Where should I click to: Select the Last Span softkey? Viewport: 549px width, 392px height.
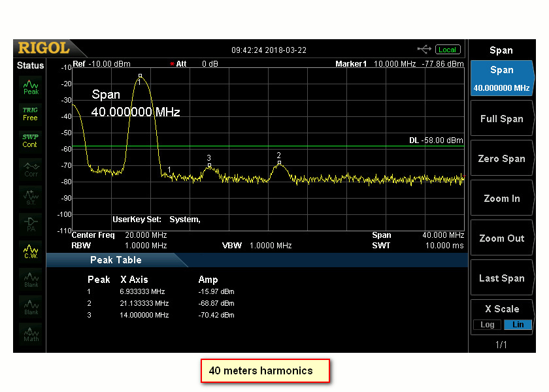click(x=502, y=278)
